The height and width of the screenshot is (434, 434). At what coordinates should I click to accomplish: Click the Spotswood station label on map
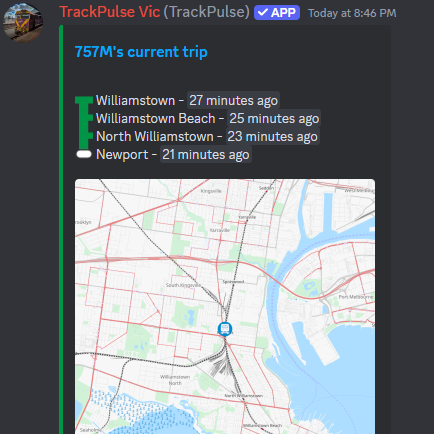tap(233, 282)
